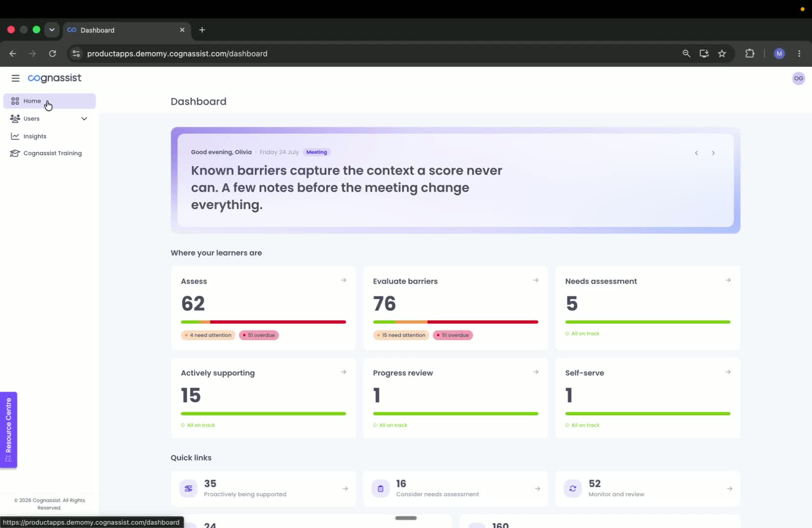Click the 51 overdue badge under Assess
This screenshot has height=528, width=812.
(x=259, y=335)
